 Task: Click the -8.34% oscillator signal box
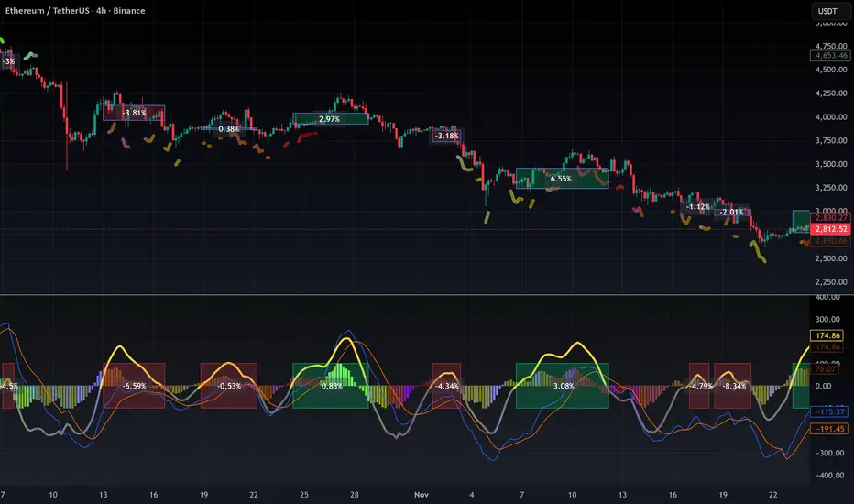pos(732,386)
